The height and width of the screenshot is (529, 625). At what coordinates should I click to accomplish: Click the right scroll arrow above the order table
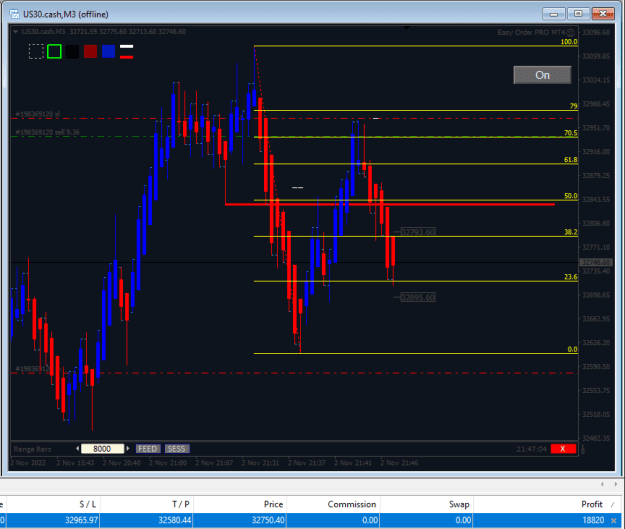(x=616, y=484)
